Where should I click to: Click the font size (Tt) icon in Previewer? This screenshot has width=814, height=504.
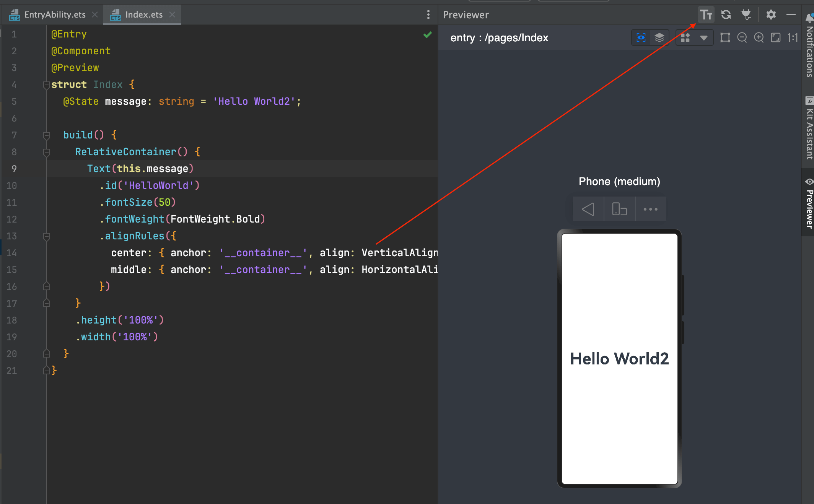tap(706, 15)
